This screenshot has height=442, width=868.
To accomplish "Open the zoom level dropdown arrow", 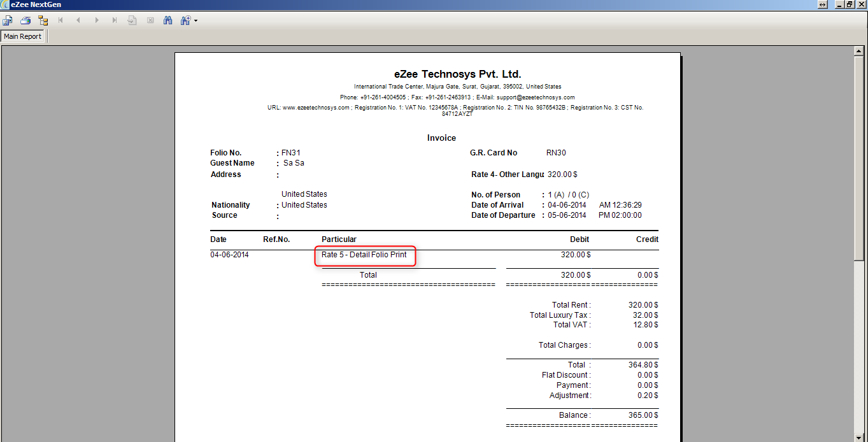I will pyautogui.click(x=196, y=20).
